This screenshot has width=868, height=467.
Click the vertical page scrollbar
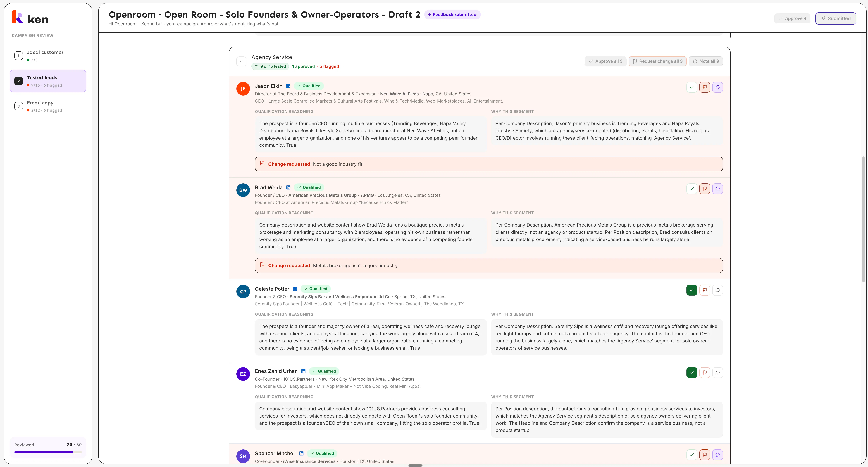tap(864, 219)
